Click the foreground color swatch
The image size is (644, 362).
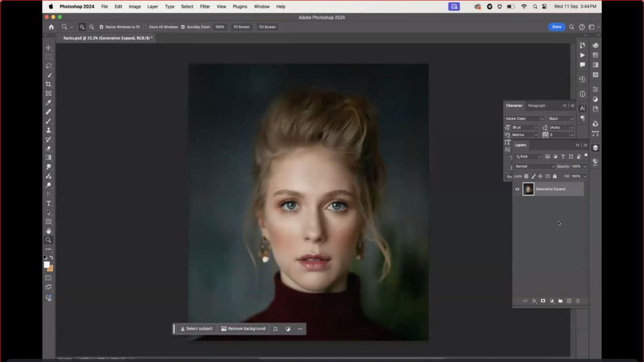[x=47, y=264]
